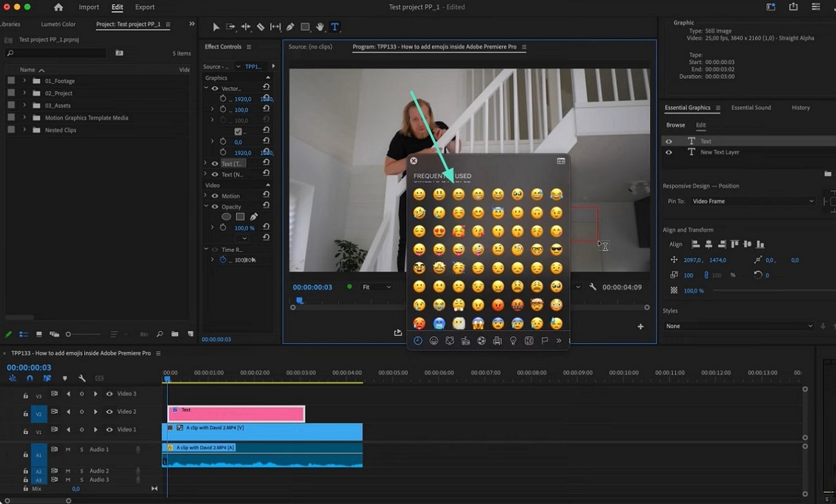This screenshot has width=836, height=504.
Task: Open the Flags emoji category
Action: [545, 340]
